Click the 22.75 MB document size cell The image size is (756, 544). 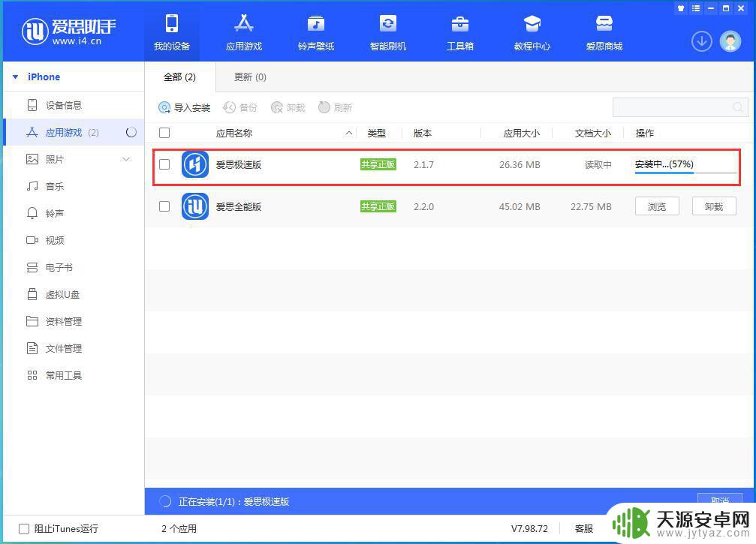point(591,206)
